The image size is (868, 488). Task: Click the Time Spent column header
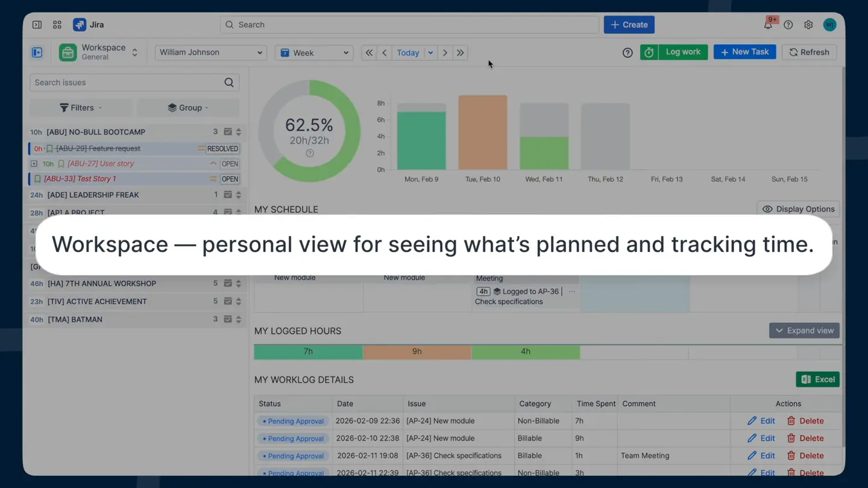click(x=596, y=404)
